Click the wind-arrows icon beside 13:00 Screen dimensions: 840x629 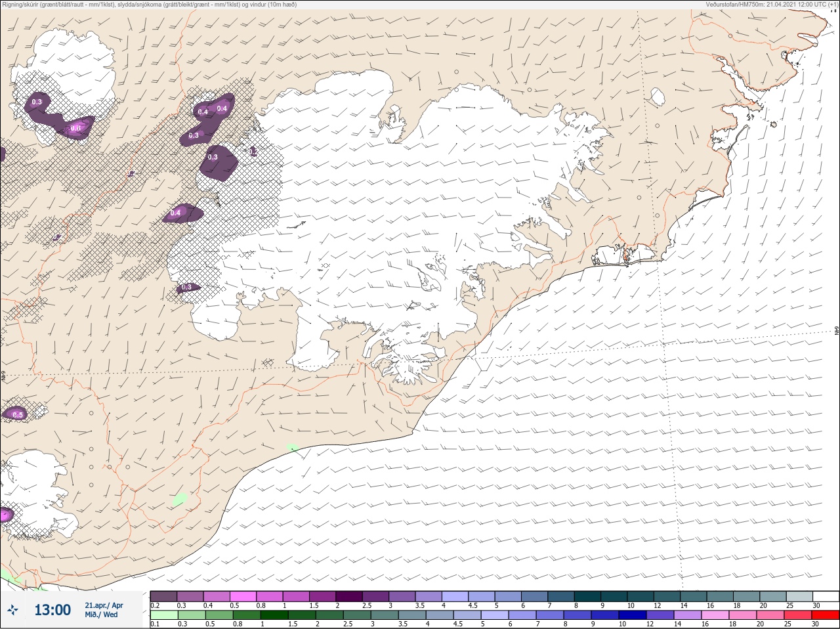coord(12,610)
